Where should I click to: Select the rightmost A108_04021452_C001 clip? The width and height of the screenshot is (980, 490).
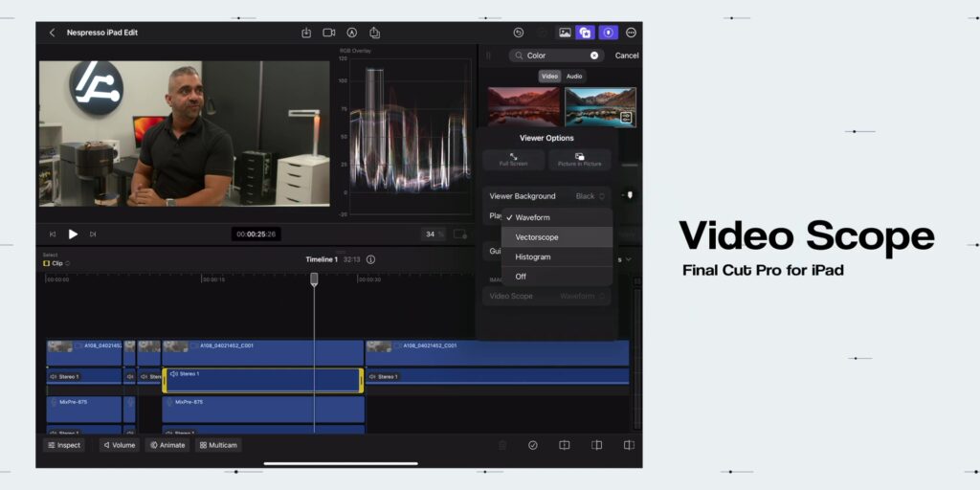tap(498, 353)
